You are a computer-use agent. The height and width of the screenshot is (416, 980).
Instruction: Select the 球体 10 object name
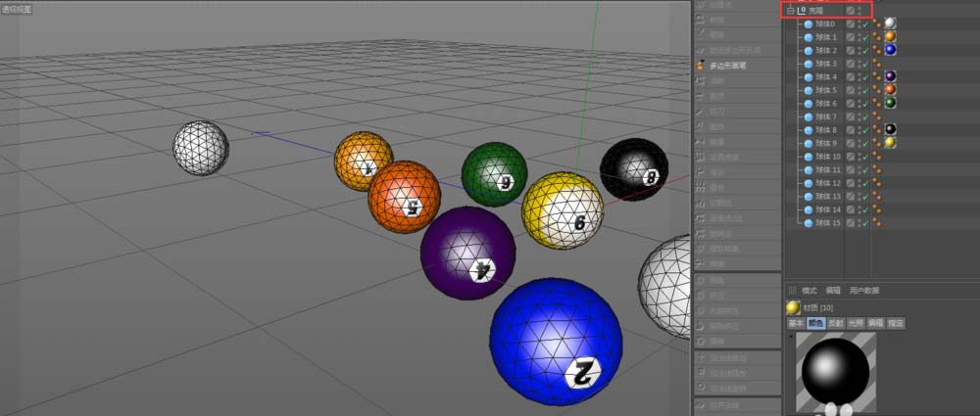point(828,157)
